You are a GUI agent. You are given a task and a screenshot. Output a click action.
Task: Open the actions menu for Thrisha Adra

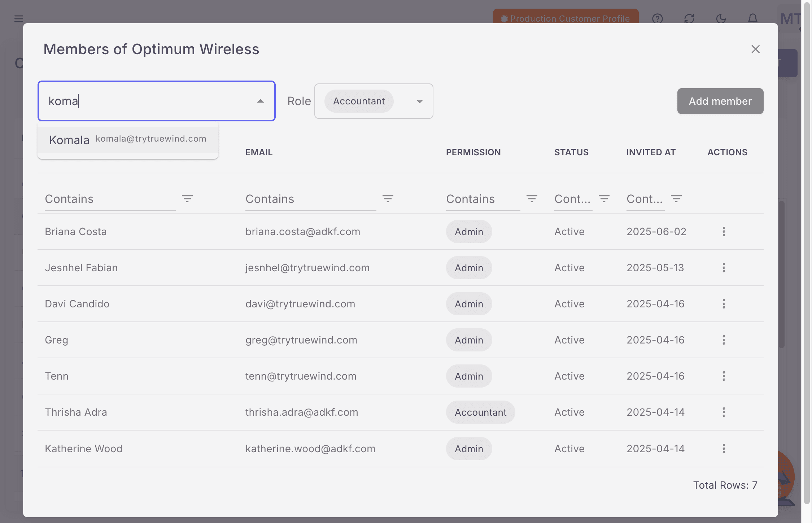724,412
